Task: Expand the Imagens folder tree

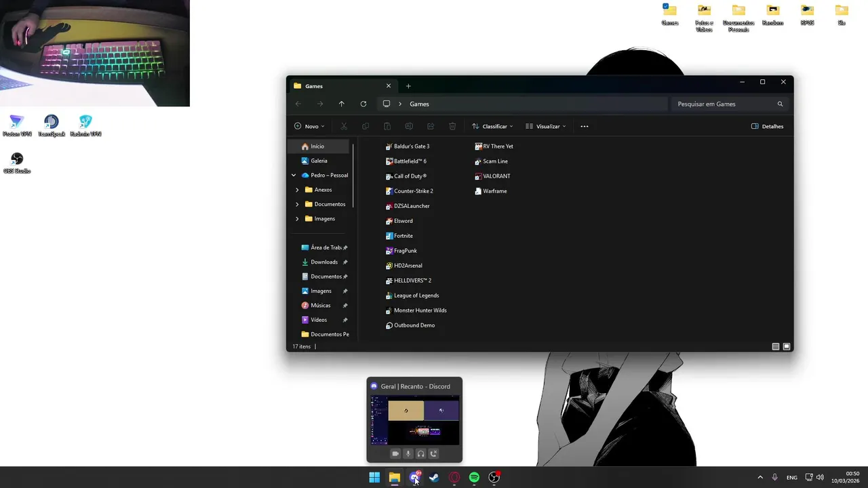Action: tap(297, 219)
